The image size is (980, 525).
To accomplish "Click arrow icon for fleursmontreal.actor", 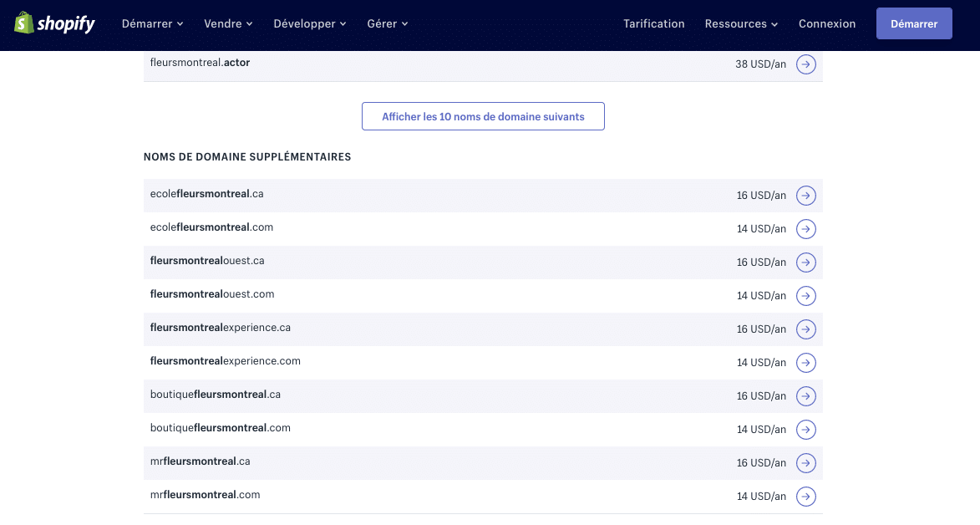I will pos(805,64).
